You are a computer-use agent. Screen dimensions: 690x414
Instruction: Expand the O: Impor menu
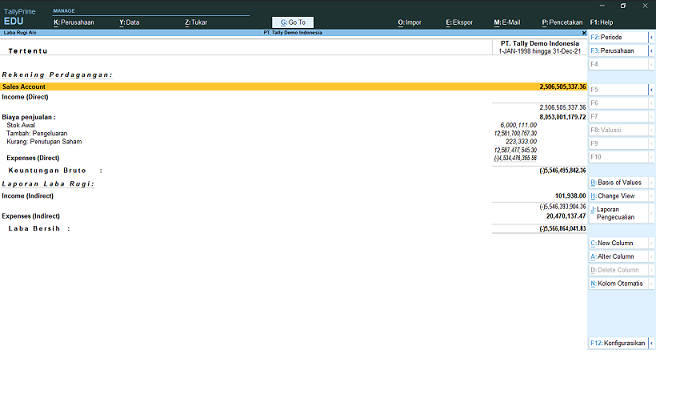point(410,22)
